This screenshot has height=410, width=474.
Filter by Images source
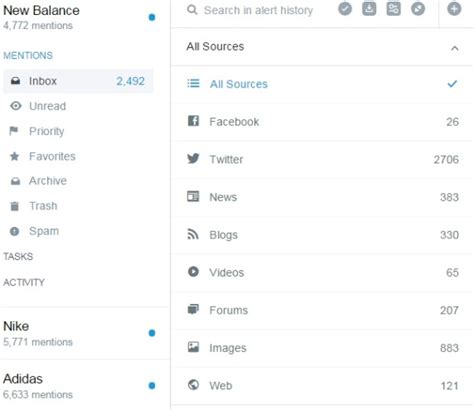pos(322,348)
